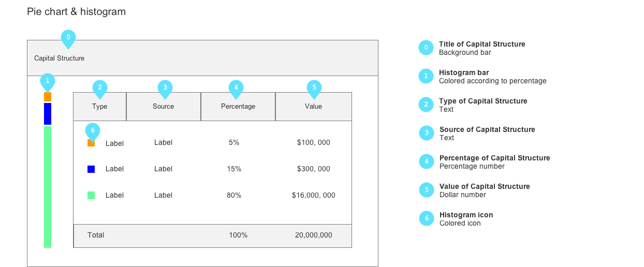Click legend circle 6 beside Histogram icon
Image resolution: width=644 pixels, height=267 pixels.
pyautogui.click(x=427, y=218)
